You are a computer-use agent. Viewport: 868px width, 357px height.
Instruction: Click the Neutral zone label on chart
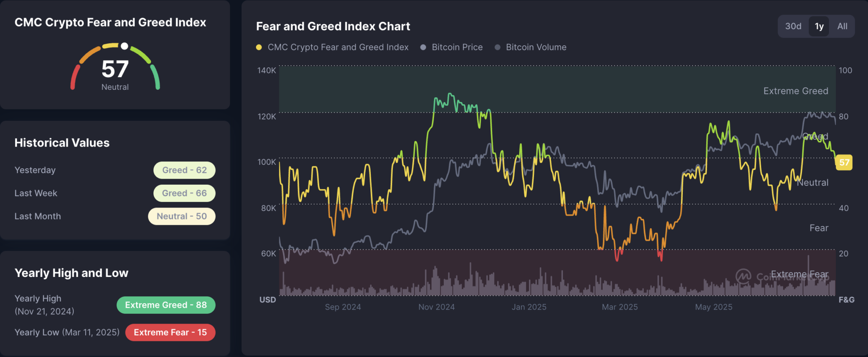812,183
